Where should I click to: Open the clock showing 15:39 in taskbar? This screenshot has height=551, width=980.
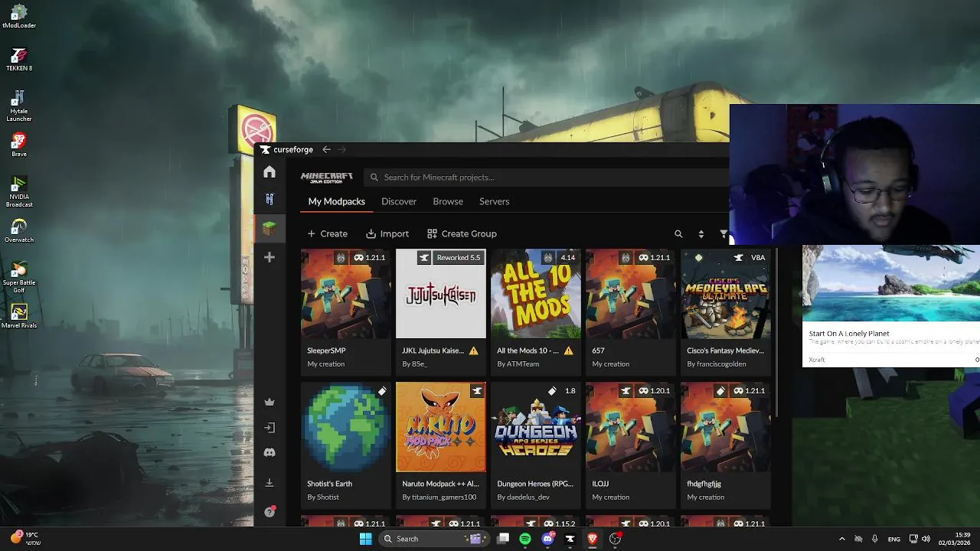tap(955, 539)
